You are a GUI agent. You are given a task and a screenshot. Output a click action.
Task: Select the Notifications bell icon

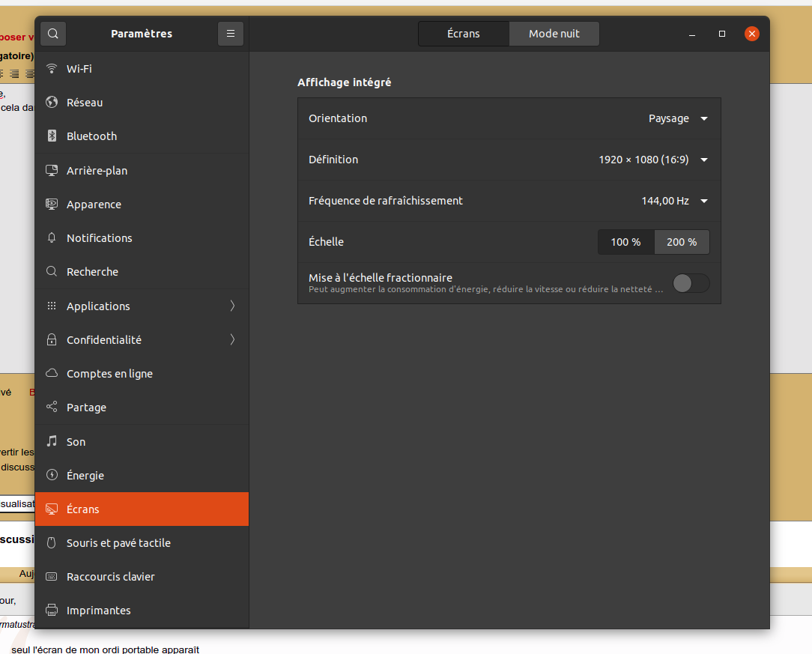coord(52,238)
